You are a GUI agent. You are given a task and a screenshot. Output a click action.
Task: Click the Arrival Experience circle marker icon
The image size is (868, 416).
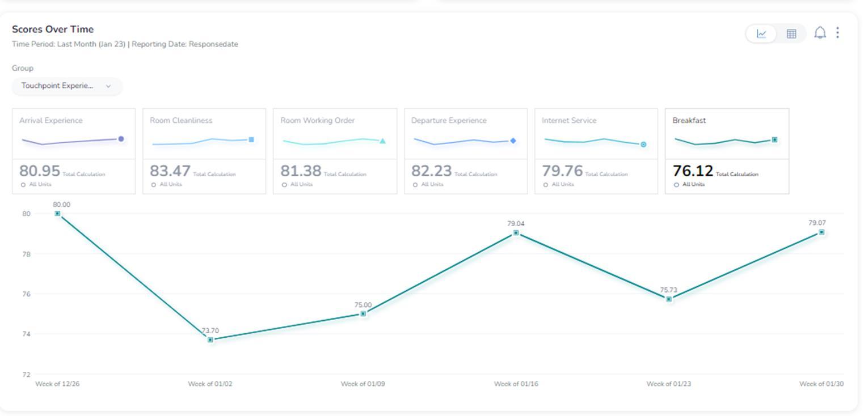(121, 139)
